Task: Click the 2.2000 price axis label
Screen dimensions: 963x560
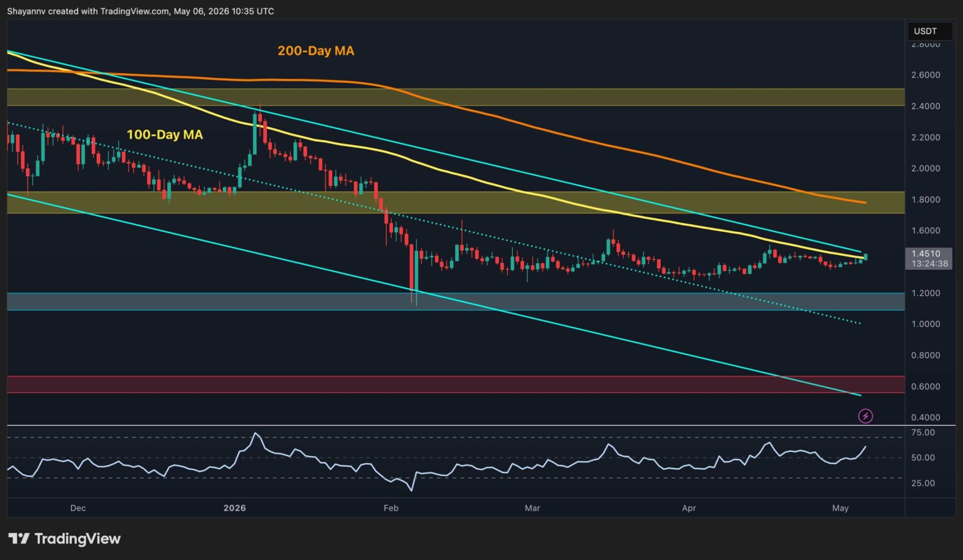Action: coord(925,137)
